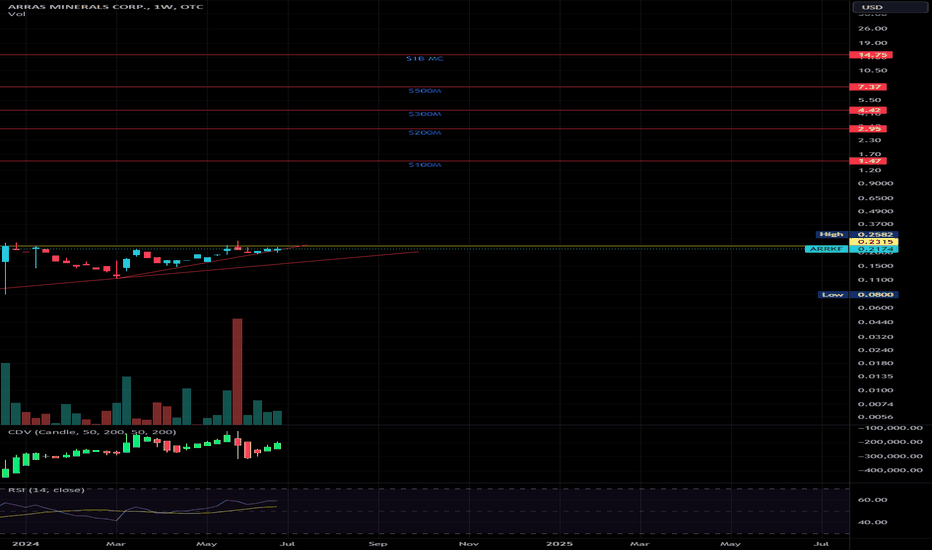Click the 60.00 RSI scale value
Screen dimensions: 932x550
click(x=873, y=500)
